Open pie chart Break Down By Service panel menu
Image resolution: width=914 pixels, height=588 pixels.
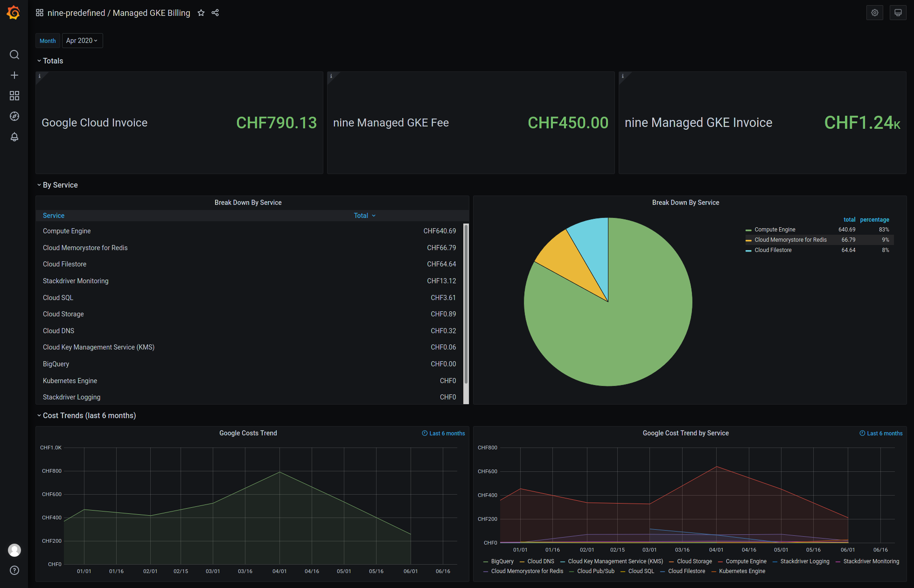[x=685, y=203]
